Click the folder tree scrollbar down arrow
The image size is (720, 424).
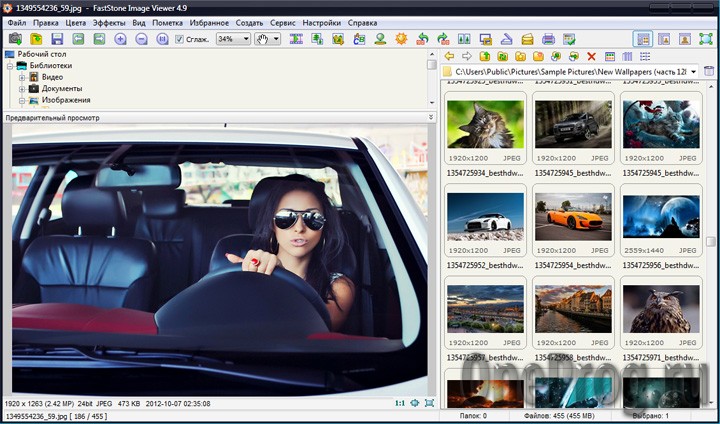(431, 102)
